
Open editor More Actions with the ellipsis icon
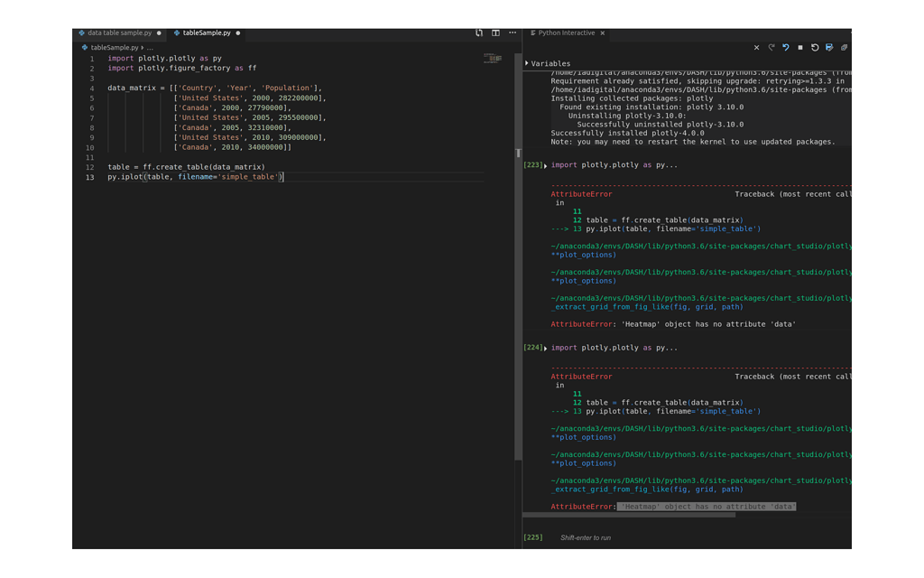pos(512,33)
